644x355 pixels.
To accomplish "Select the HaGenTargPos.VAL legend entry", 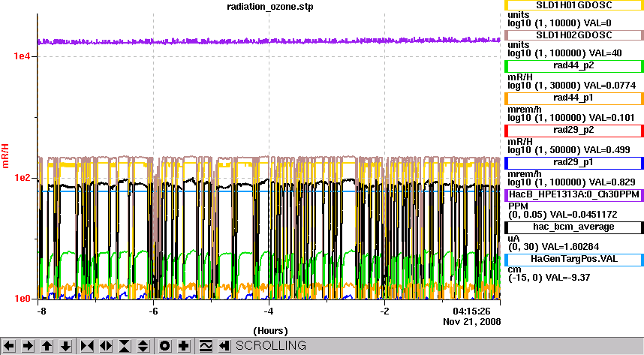I will [573, 259].
